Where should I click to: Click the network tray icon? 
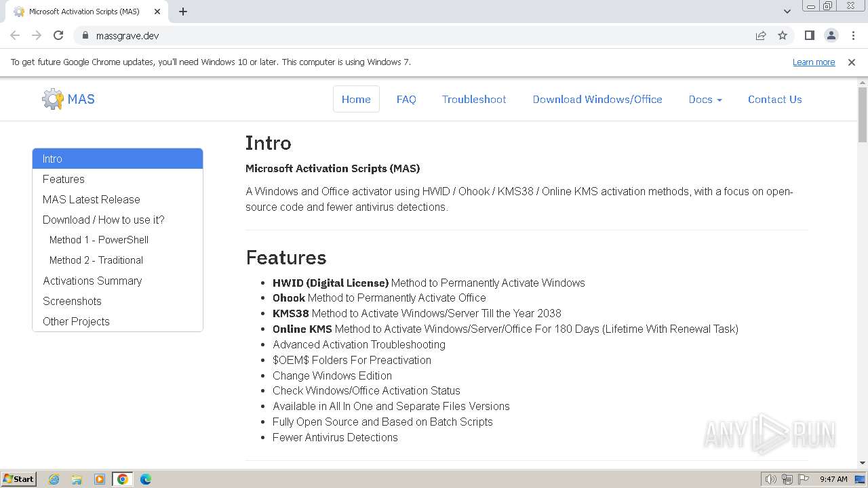tap(787, 479)
